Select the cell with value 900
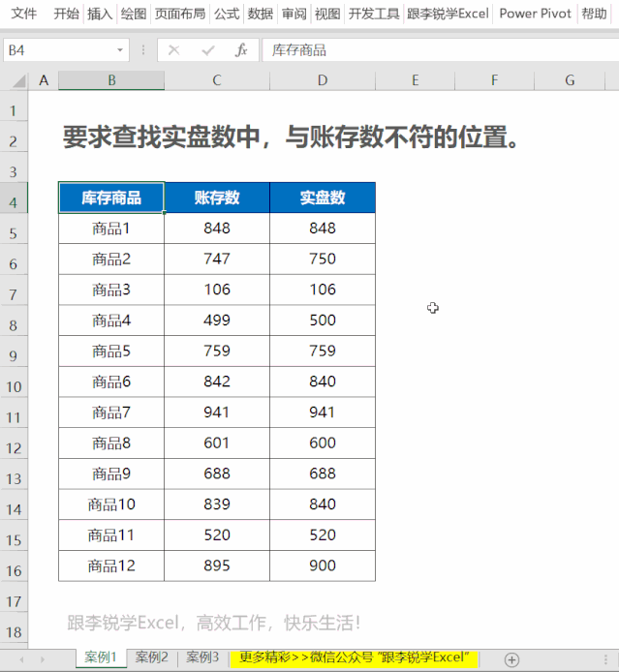Image resolution: width=619 pixels, height=672 pixels. 323,565
